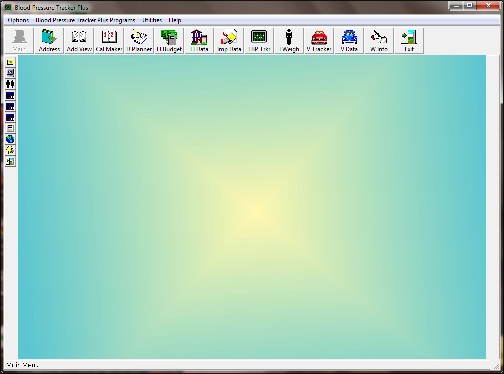Click the Main Menu status bar text

[22, 365]
